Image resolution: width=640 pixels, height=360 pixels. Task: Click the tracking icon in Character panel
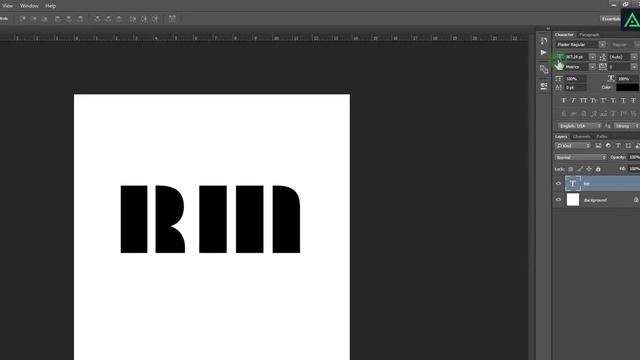point(603,67)
